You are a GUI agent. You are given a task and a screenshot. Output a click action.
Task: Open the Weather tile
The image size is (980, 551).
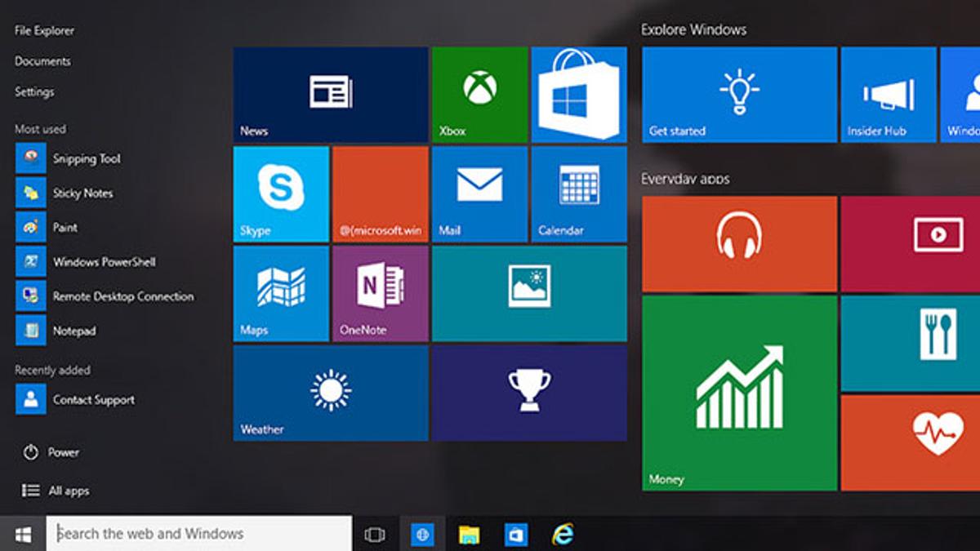(x=331, y=393)
